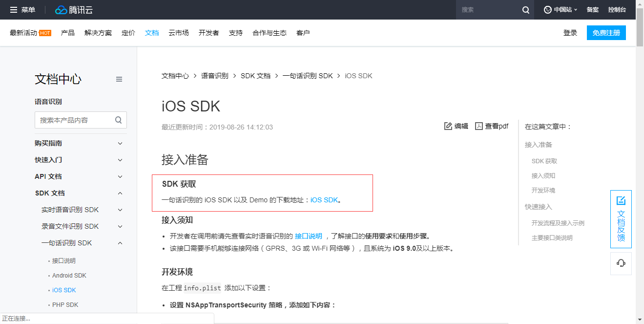The width and height of the screenshot is (644, 324).
Task: Open the 开发者 menu item
Action: [209, 33]
